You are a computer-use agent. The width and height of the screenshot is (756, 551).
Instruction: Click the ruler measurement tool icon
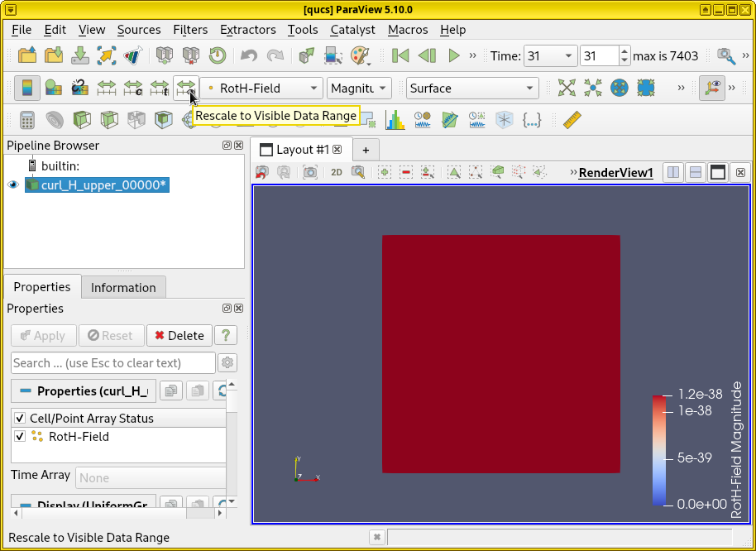pyautogui.click(x=572, y=120)
